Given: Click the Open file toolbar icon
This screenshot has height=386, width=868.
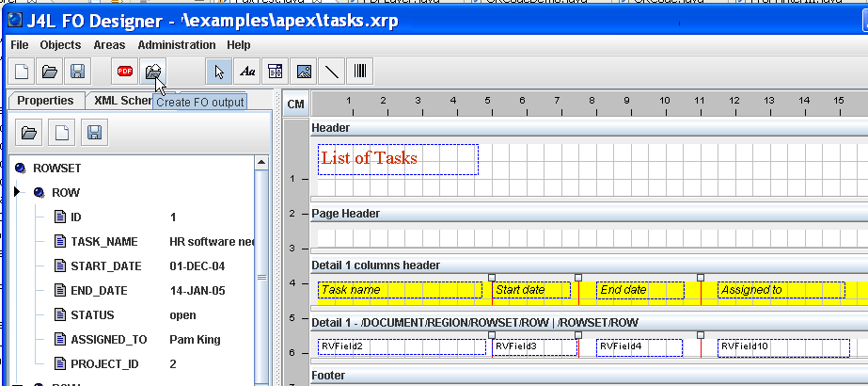Looking at the screenshot, I should pos(50,72).
